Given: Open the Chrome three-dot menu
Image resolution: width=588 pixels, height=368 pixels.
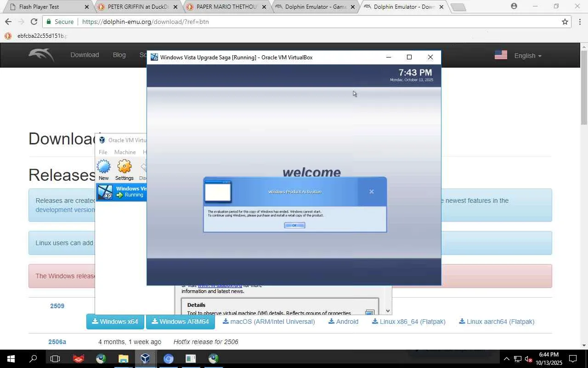Looking at the screenshot, I should tap(580, 22).
